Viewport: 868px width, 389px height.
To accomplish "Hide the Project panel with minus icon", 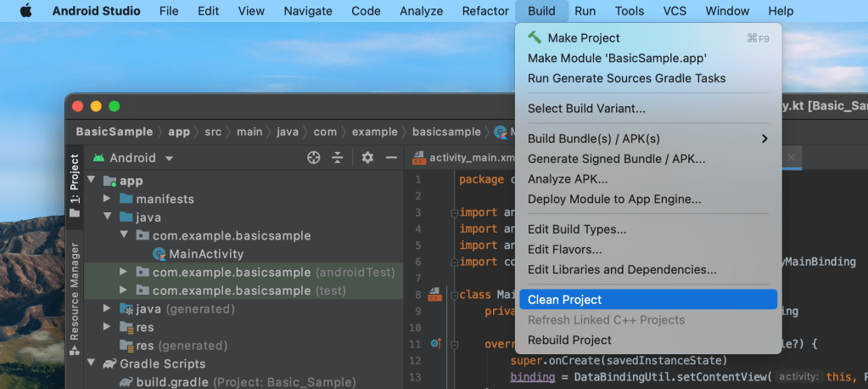I will (x=391, y=158).
